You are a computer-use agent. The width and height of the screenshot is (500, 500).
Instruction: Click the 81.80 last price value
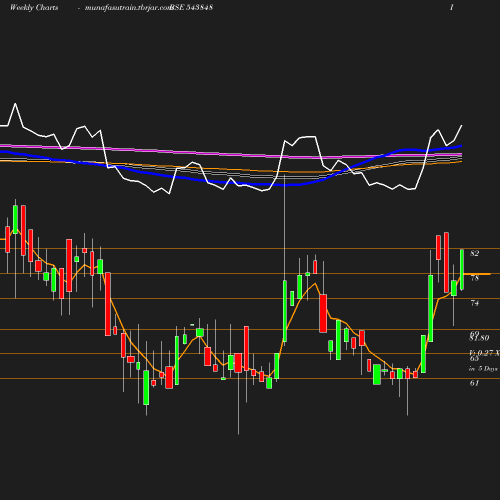click(x=480, y=338)
